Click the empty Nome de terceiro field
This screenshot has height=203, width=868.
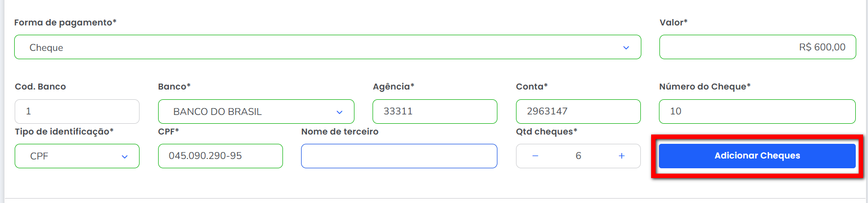(x=399, y=156)
